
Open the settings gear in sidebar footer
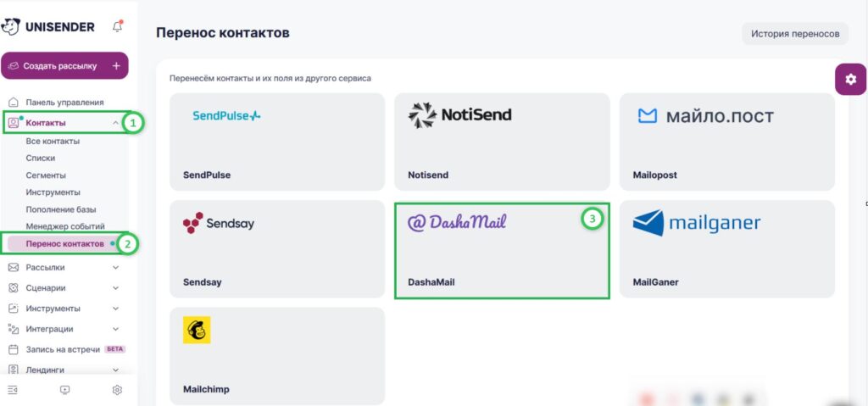pos(117,390)
